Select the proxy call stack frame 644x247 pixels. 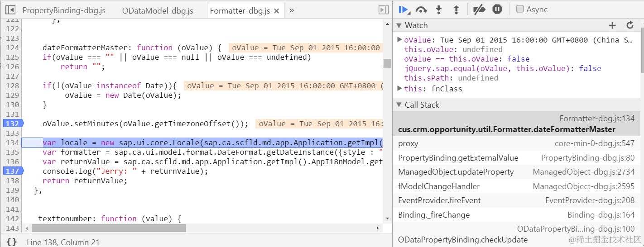[x=516, y=143]
